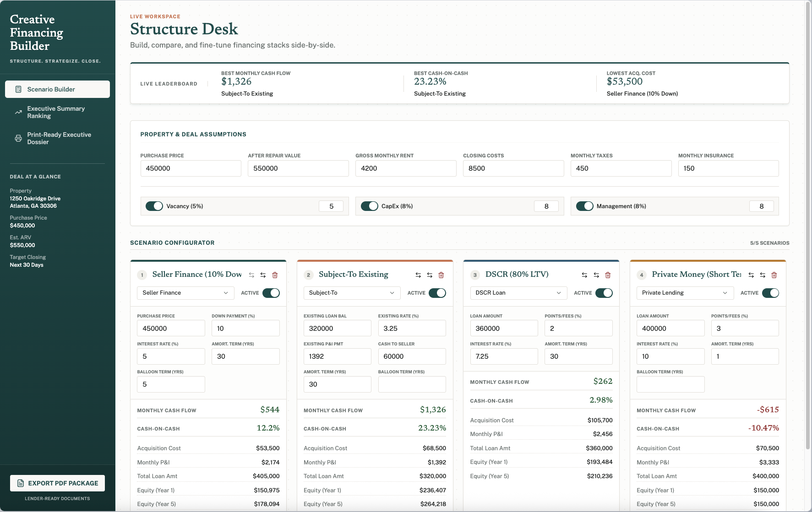The height and width of the screenshot is (512, 812).
Task: Click the trend chart icon for Executive Summary Ranking
Action: 18,112
